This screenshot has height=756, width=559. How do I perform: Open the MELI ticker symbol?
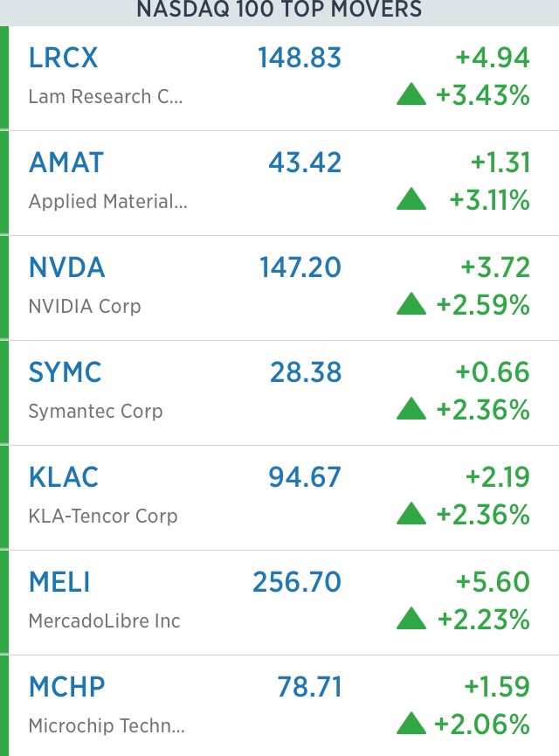[x=59, y=581]
